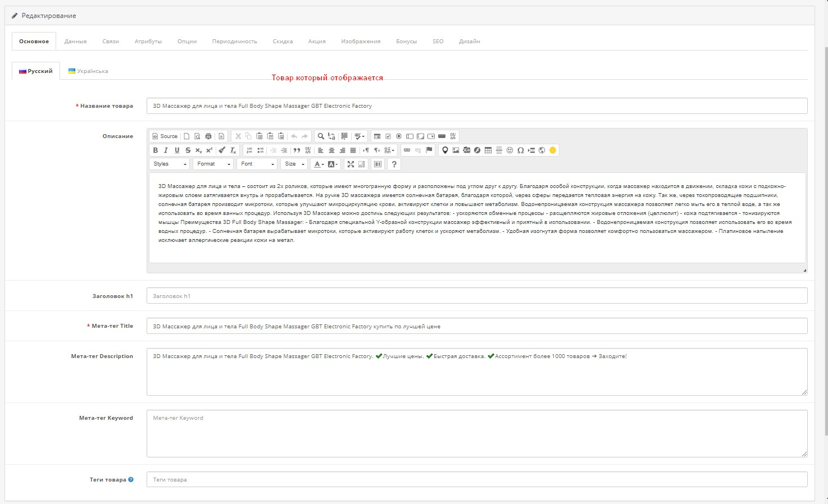Align text to the left
Viewport: 828px width, 504px height.
pos(321,150)
